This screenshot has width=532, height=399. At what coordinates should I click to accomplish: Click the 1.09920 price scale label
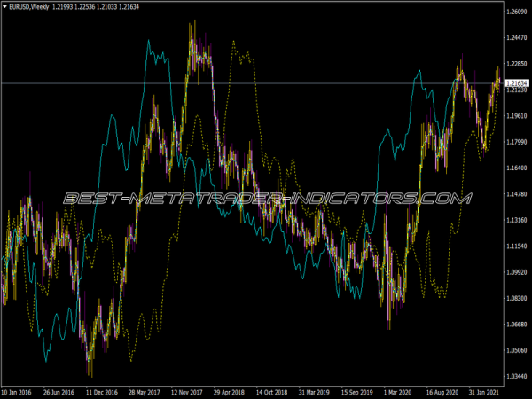point(516,272)
